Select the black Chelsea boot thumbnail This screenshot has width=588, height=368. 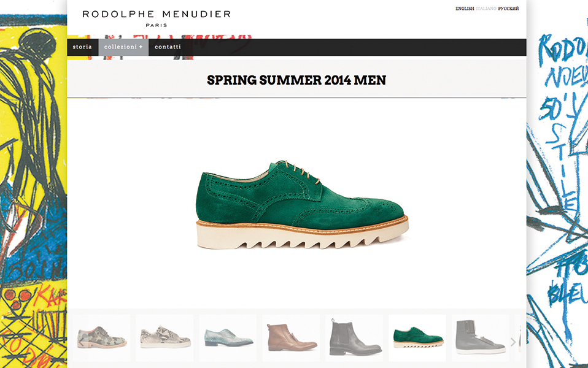point(354,338)
